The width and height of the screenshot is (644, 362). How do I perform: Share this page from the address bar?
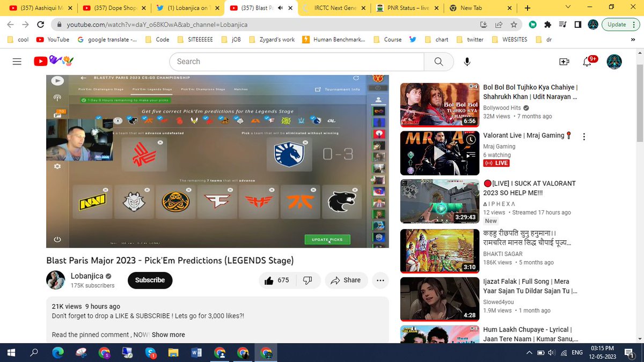coord(499,25)
